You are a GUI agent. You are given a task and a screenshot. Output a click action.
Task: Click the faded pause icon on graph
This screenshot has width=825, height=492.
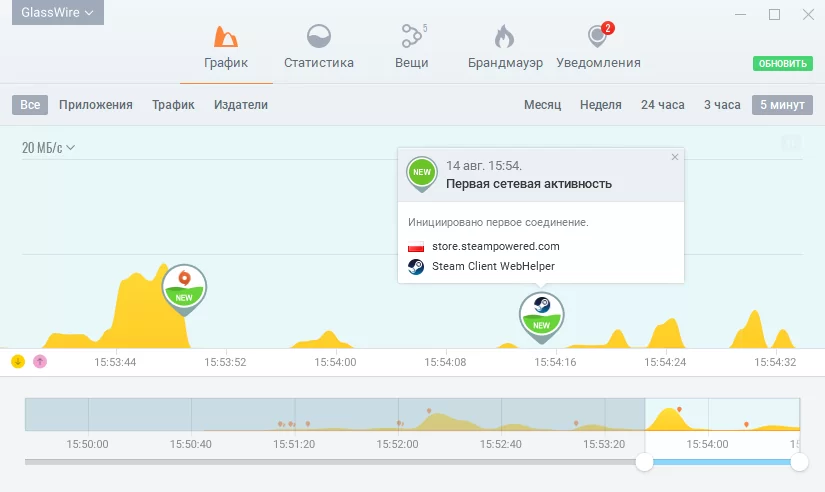point(791,143)
